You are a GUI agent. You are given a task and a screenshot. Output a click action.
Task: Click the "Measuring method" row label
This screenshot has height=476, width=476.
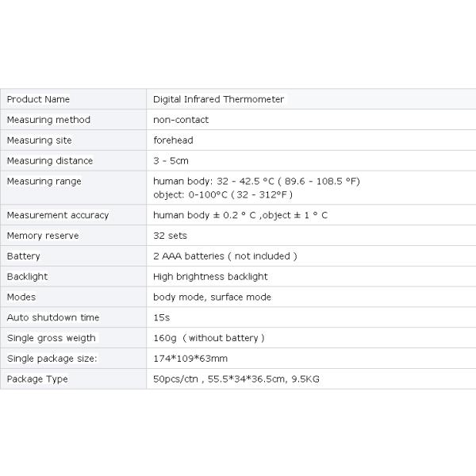[48, 120]
